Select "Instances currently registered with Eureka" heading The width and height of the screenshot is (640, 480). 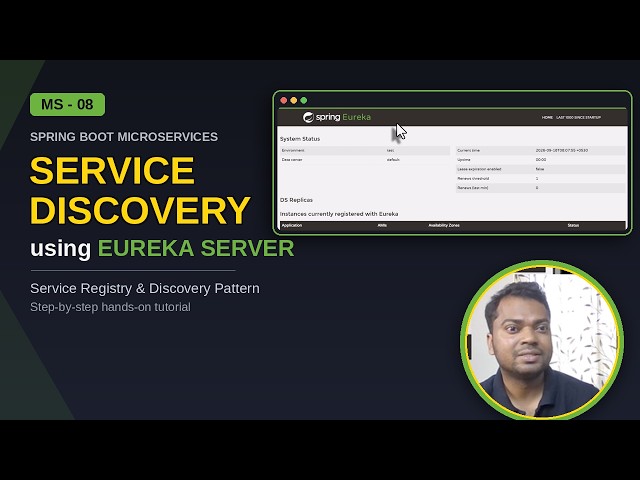(339, 214)
